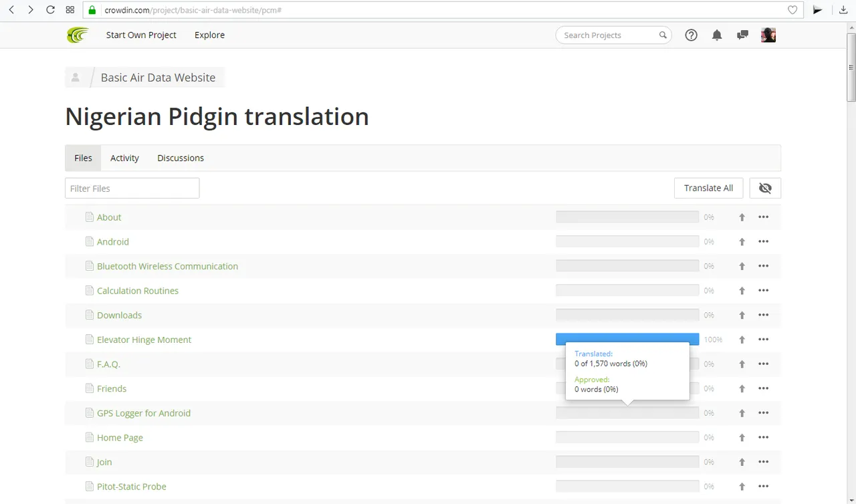Open more options for Bluetooth Wireless Communication

click(764, 266)
